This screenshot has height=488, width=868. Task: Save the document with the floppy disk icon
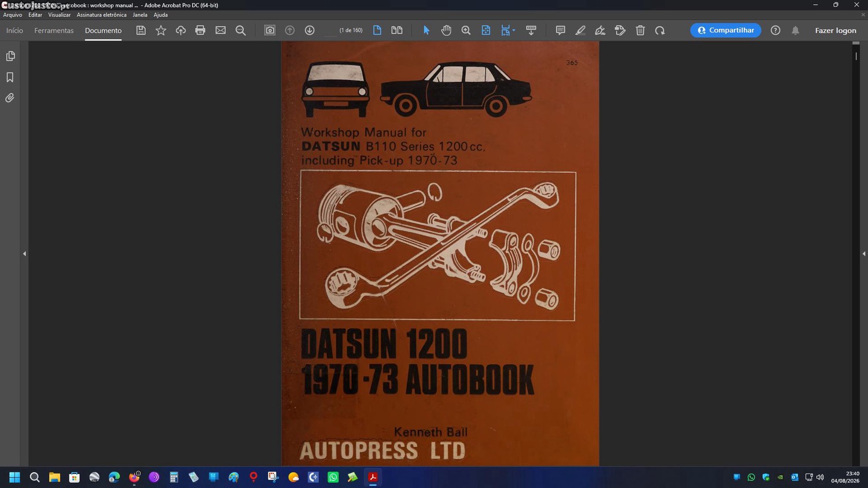coord(141,30)
